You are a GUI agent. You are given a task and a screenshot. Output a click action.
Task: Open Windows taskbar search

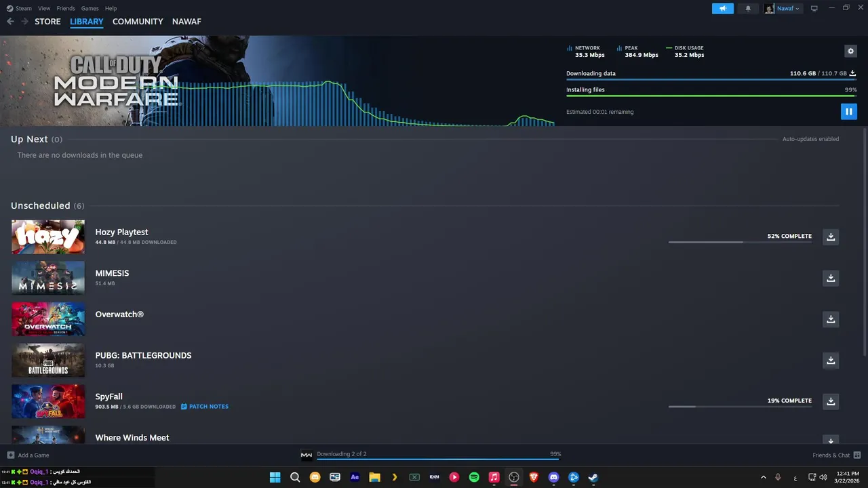point(295,477)
